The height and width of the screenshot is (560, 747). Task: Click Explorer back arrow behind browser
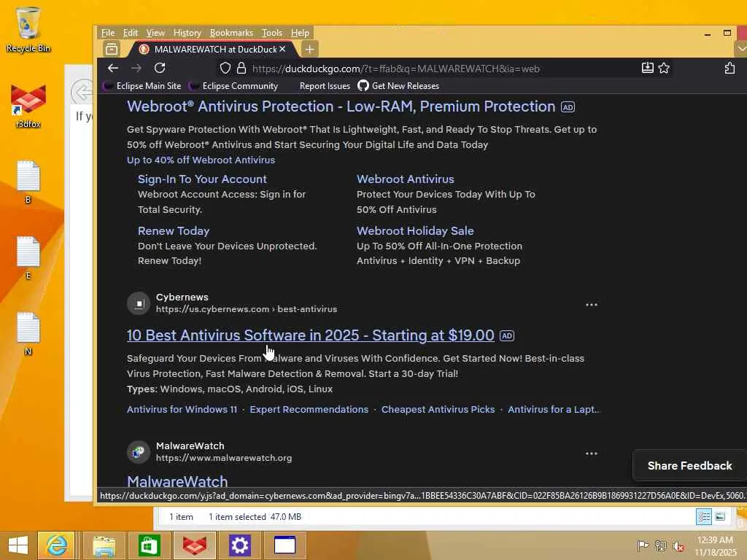pos(82,91)
